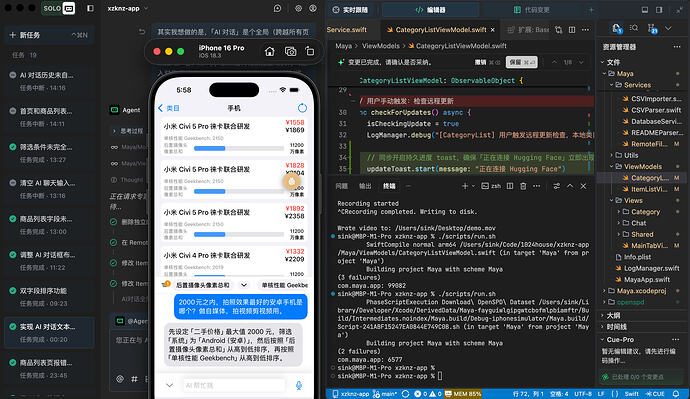
Task: Click sync changes icon in status bar
Action: (405, 394)
